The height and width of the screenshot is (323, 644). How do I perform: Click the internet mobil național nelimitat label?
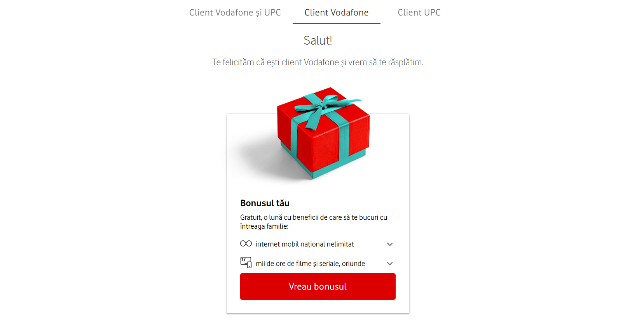pyautogui.click(x=305, y=244)
